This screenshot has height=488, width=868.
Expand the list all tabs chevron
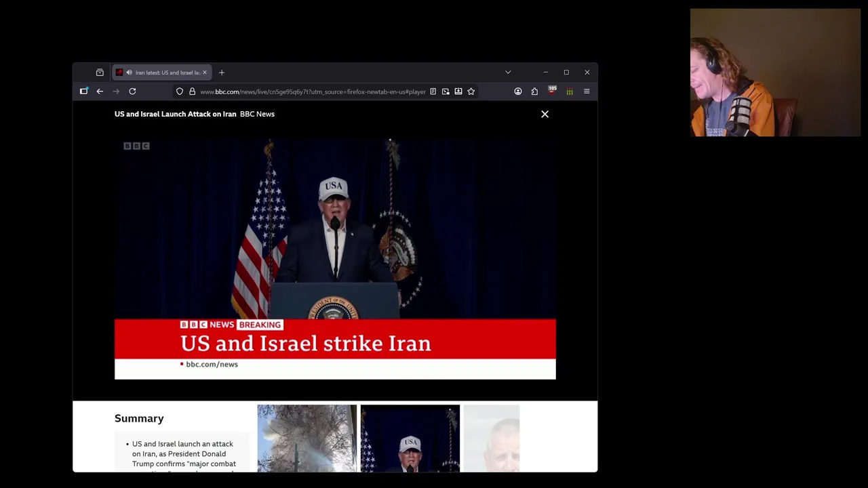[x=508, y=73]
